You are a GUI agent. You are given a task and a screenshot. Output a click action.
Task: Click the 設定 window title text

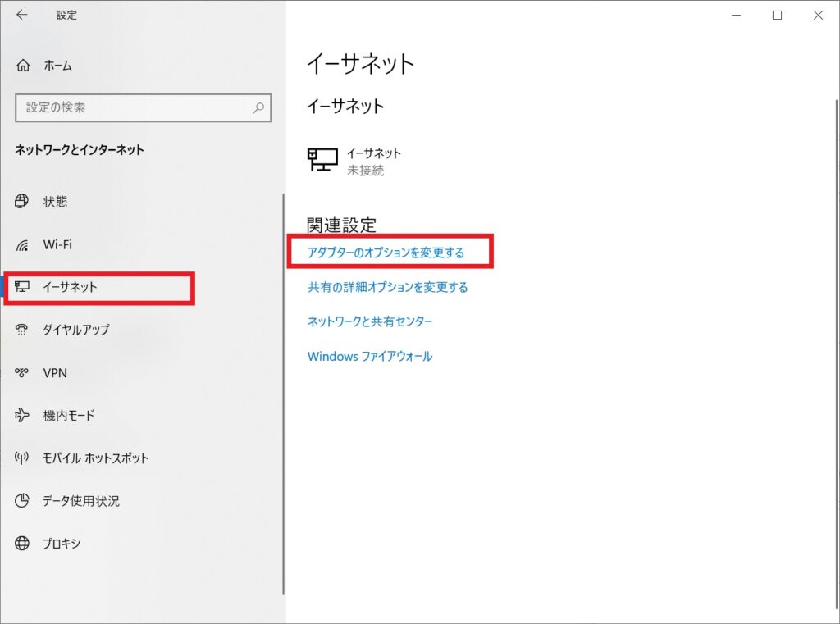click(x=66, y=15)
